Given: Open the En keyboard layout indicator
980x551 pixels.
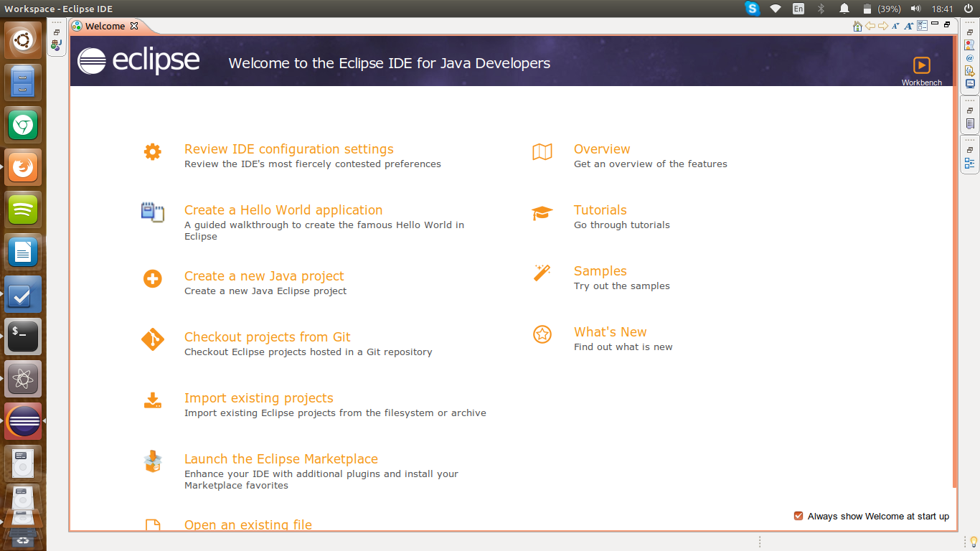Looking at the screenshot, I should click(798, 9).
